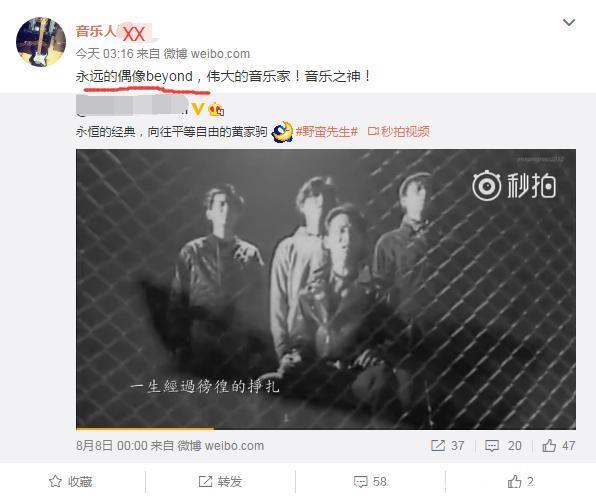Click the 秒拍 watermark logo

pos(514,186)
